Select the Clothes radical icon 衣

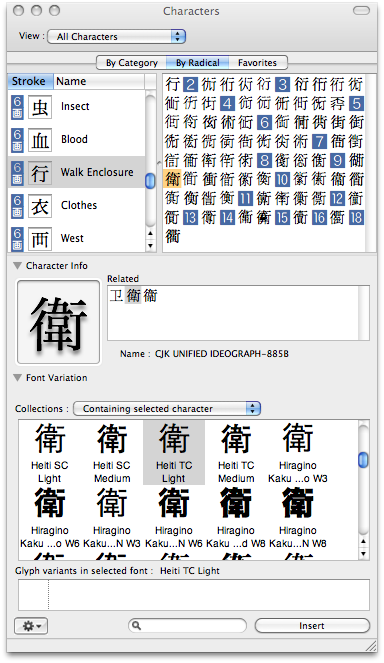[40, 206]
